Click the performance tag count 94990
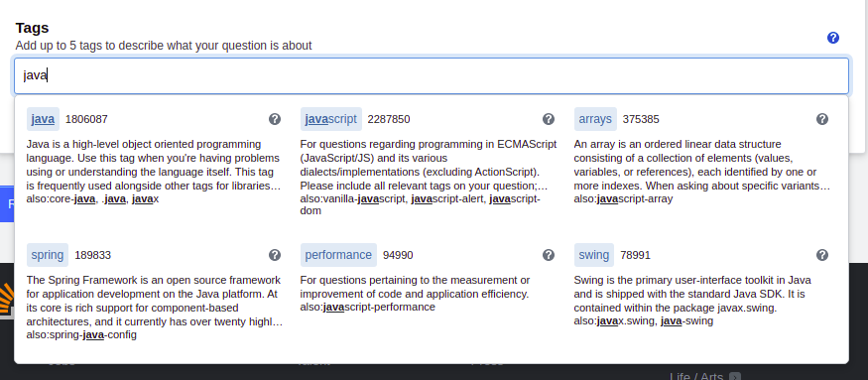Screen dimensions: 868x380 pos(398,255)
